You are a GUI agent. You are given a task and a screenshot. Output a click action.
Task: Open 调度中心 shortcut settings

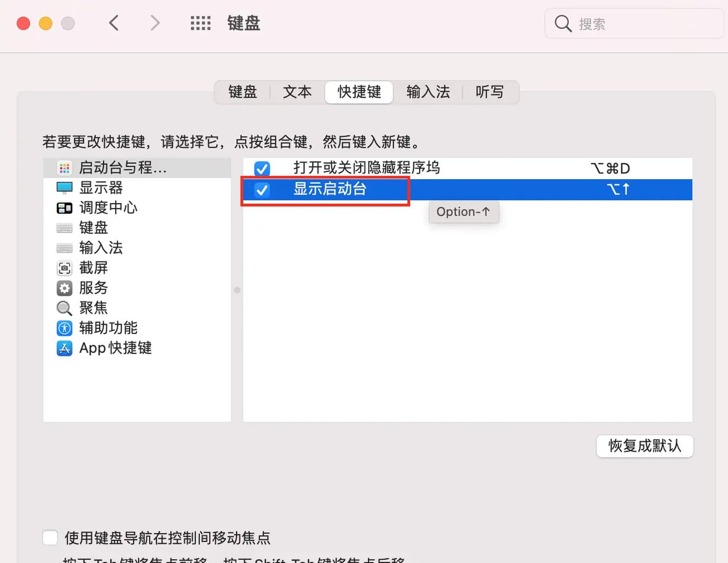(x=108, y=208)
